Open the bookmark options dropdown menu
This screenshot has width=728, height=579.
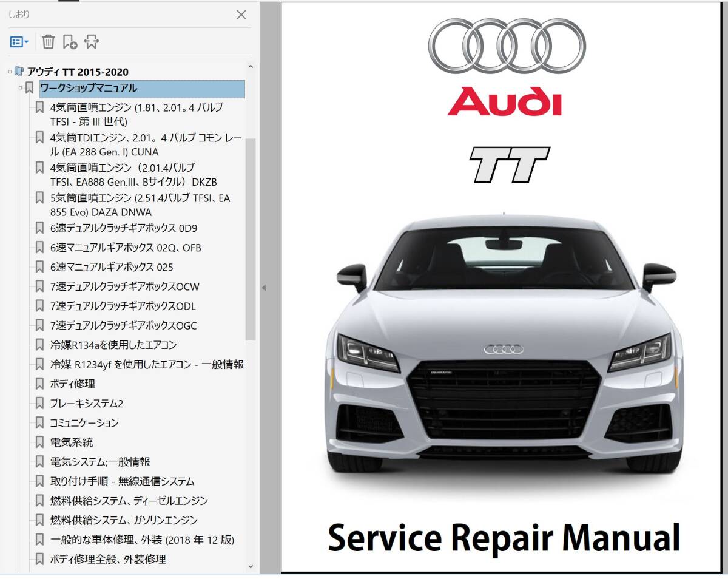[x=19, y=42]
